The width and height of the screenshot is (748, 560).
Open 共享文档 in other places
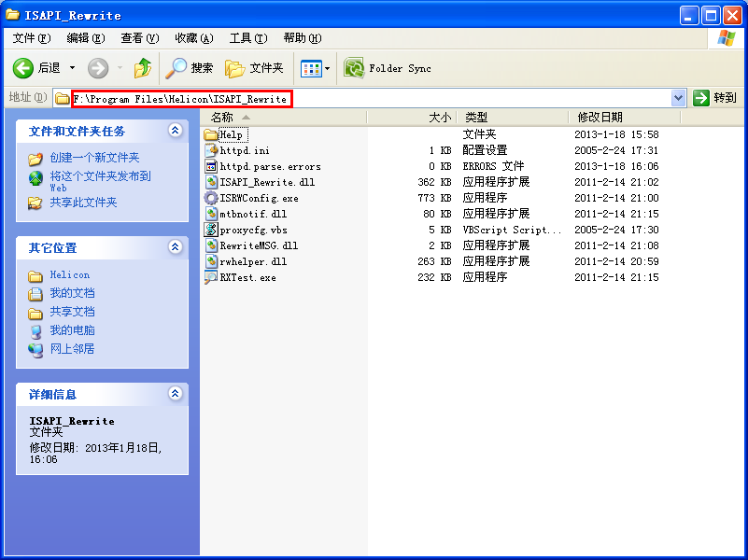72,312
